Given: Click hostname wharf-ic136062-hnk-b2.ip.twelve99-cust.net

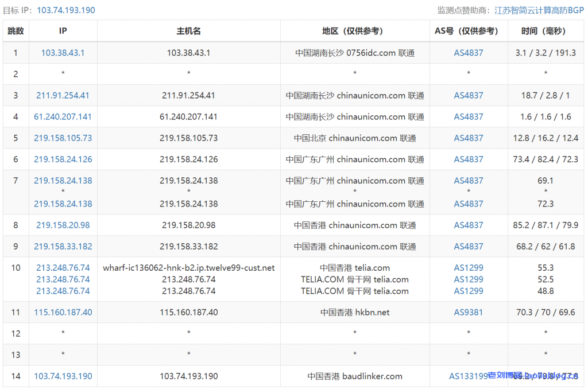Looking at the screenshot, I should tap(188, 267).
